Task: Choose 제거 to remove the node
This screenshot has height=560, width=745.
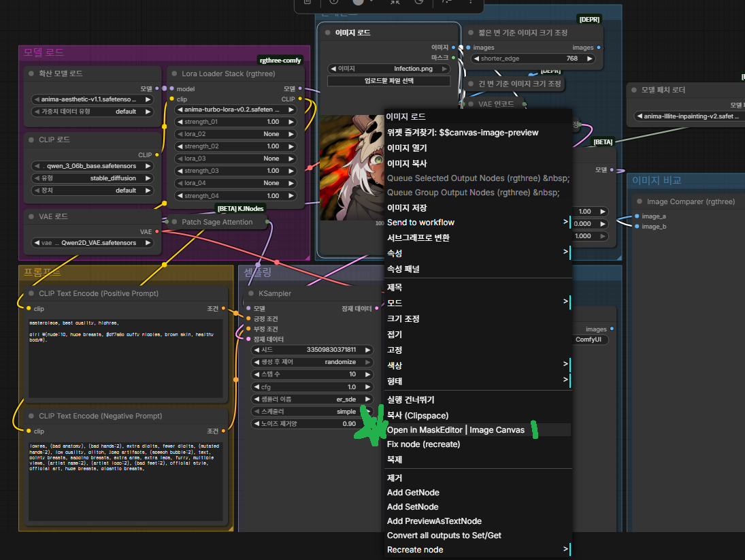Action: coord(478,478)
